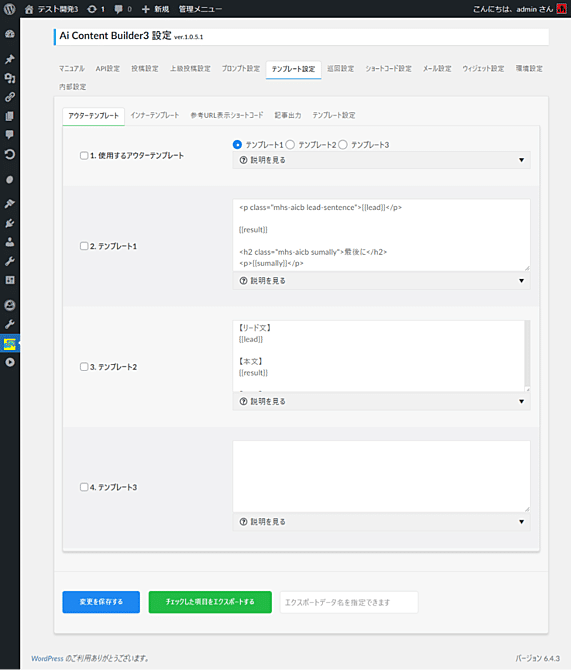This screenshot has width=571, height=670.
Task: Switch to the メール設定 tab
Action: coord(437,68)
